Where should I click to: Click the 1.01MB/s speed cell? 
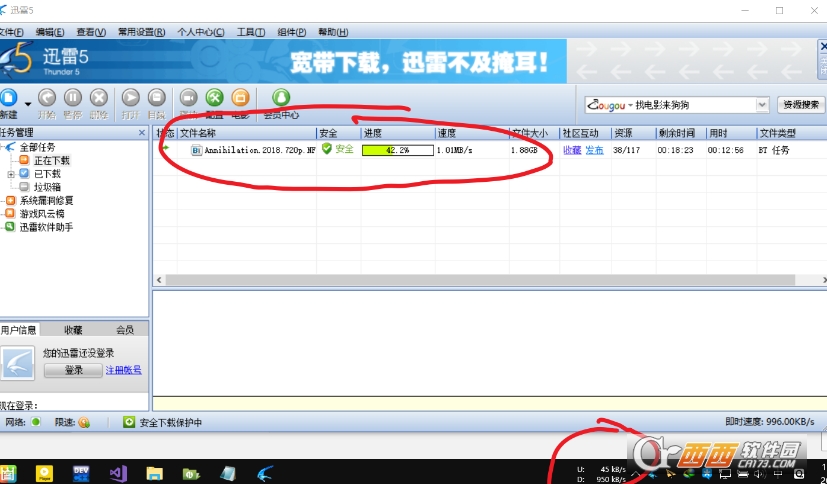455,150
